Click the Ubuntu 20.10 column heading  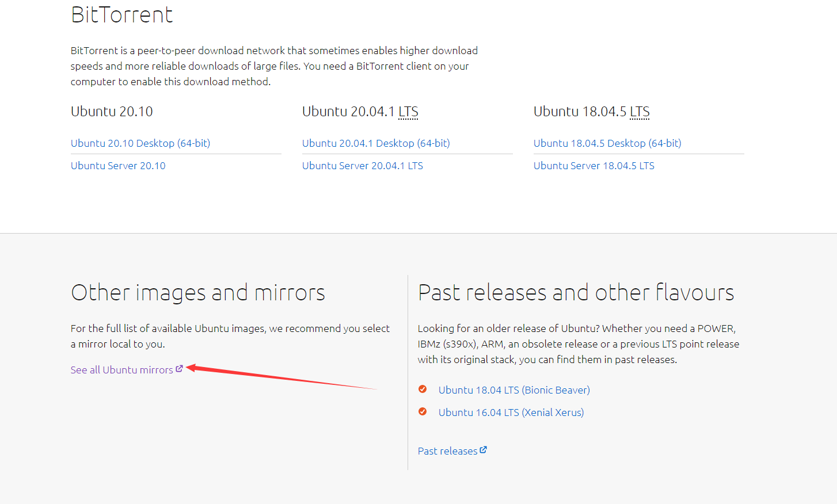(x=112, y=112)
